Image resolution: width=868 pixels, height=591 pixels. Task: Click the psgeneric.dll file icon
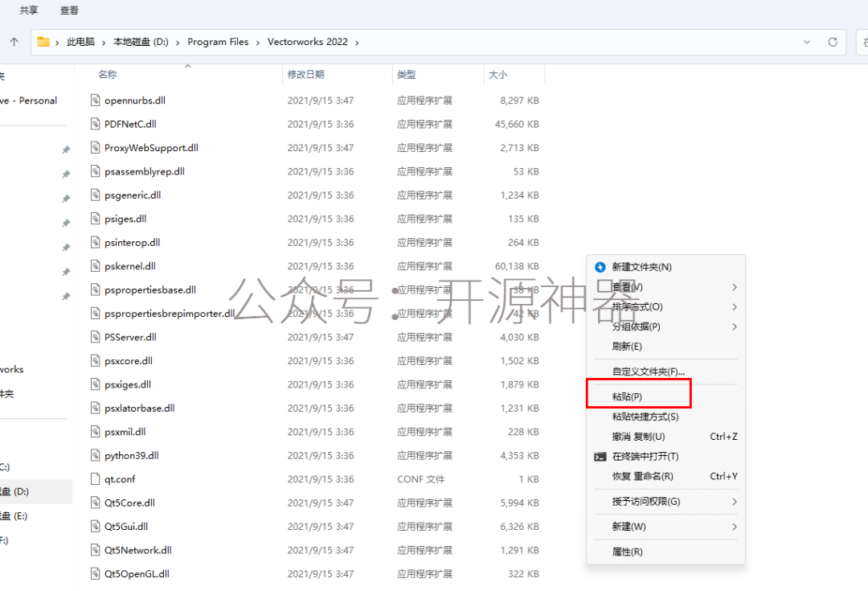click(x=95, y=195)
